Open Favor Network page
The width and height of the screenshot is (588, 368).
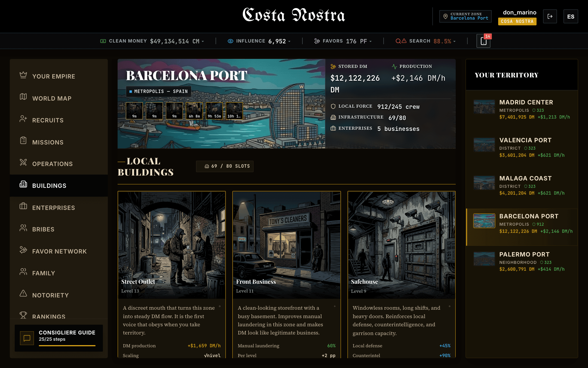click(x=59, y=251)
